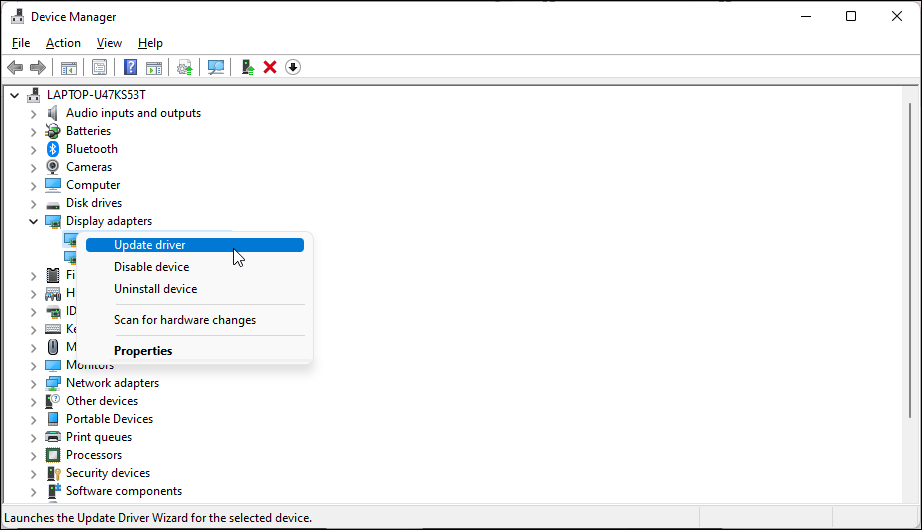Click status bar text 'Launches the Update Driver Wizard'

[158, 518]
